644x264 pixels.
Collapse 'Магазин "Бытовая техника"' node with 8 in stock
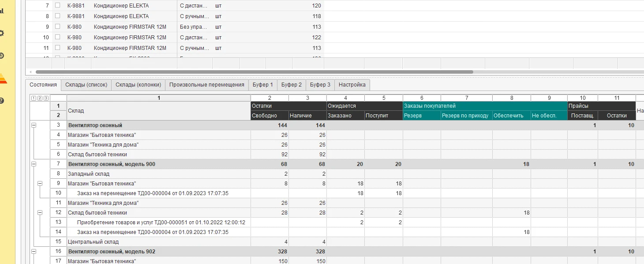click(40, 184)
